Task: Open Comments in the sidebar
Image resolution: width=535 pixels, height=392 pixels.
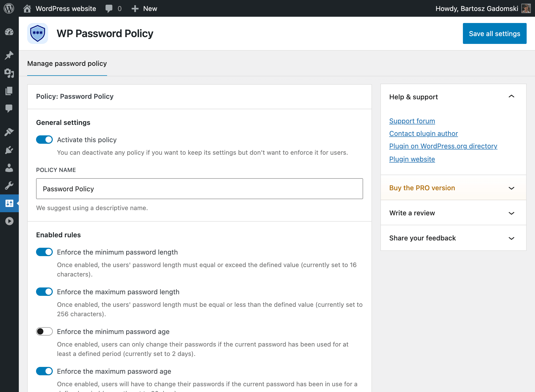Action: click(x=9, y=108)
